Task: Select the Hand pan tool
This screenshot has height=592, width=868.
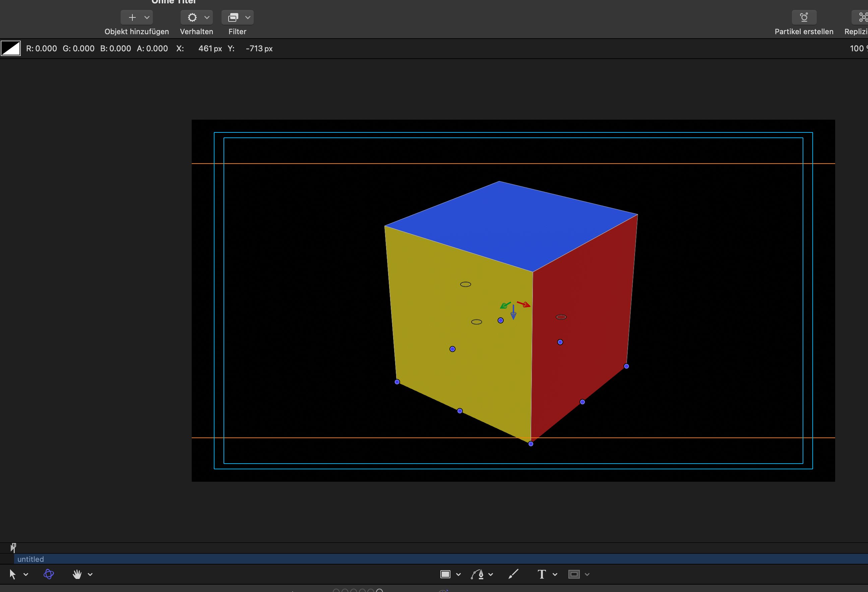Action: click(x=77, y=575)
